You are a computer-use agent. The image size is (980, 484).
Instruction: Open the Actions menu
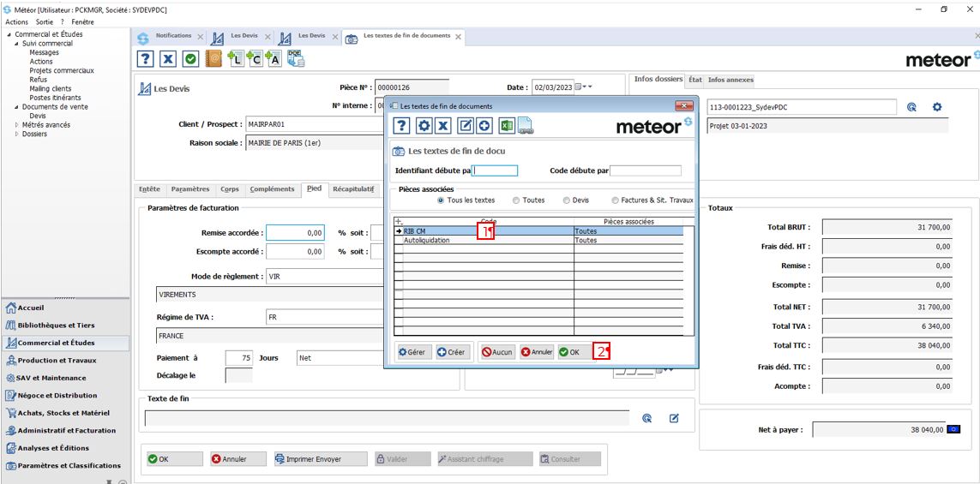coord(16,22)
